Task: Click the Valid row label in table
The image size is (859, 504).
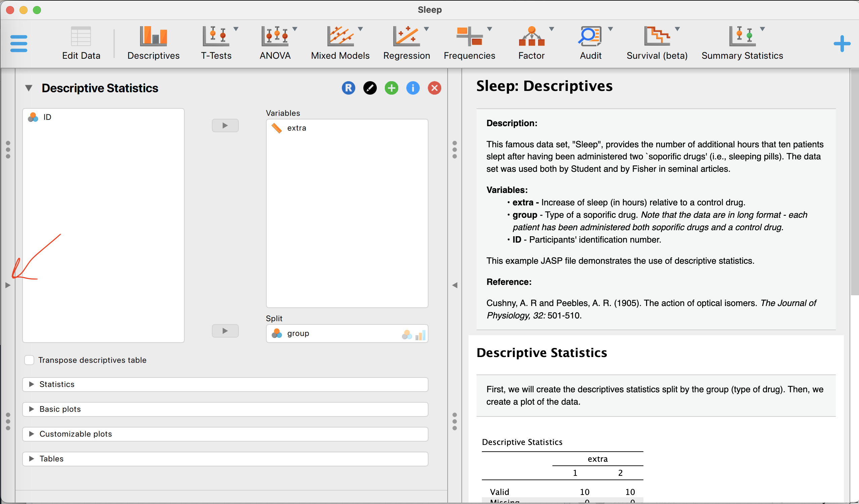Action: point(499,492)
